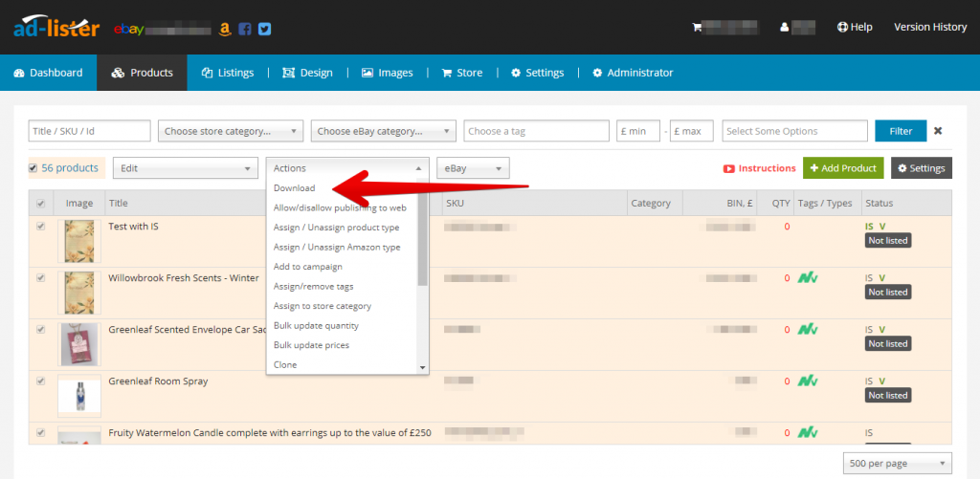Open the Administrator tab
This screenshot has width=980, height=479.
pyautogui.click(x=633, y=73)
